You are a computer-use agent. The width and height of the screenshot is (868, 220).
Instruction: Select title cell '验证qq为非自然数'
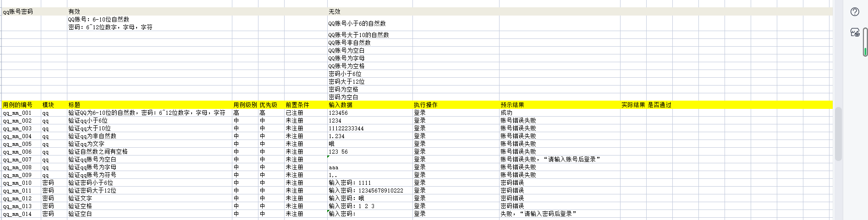click(x=149, y=136)
